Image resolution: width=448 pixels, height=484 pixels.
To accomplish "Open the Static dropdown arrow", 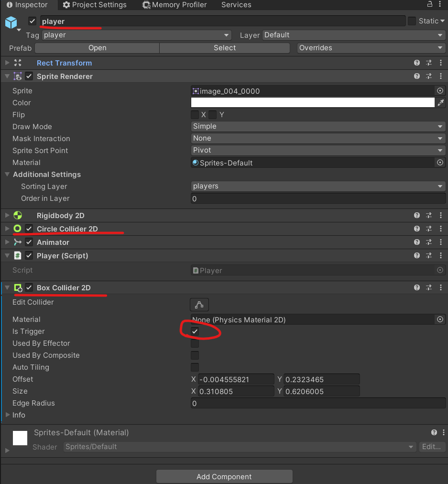I will point(442,21).
